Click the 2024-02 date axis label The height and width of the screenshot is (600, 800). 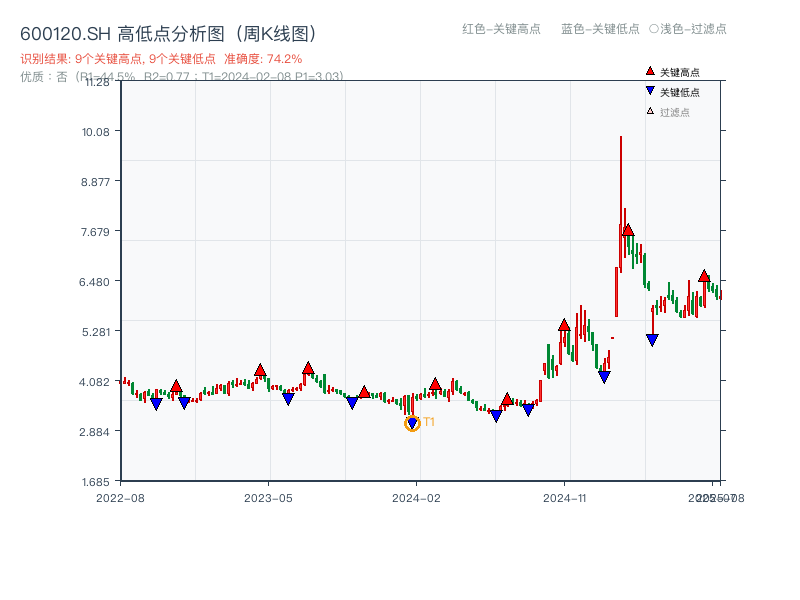[x=416, y=498]
